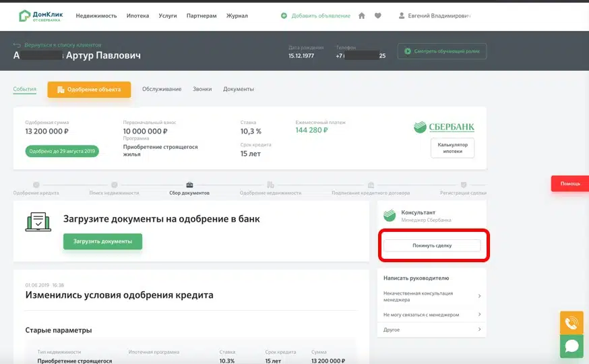Click the plus icon by Добавить объявление
Viewport: 589px width, 364px height.
284,16
